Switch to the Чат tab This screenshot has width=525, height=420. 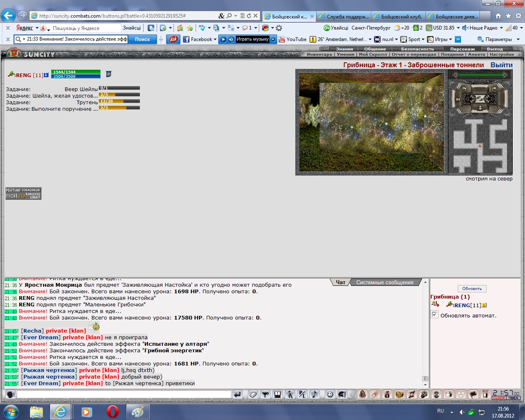341,282
